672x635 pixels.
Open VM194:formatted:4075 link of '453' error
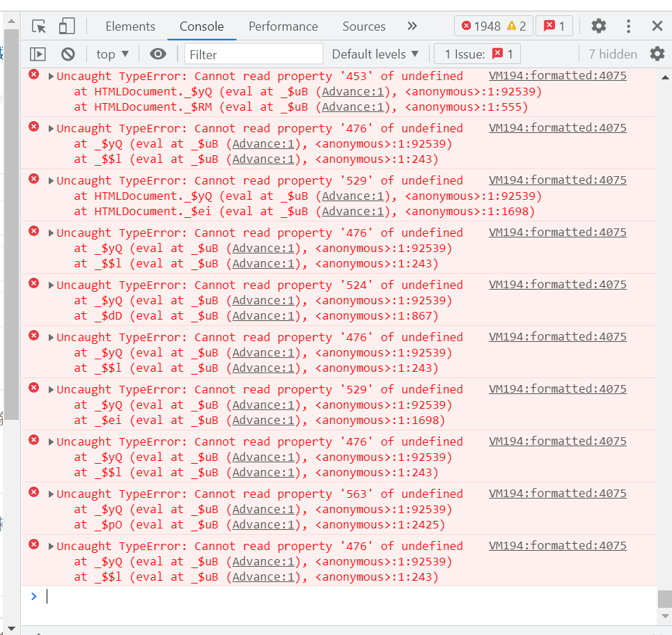(558, 76)
